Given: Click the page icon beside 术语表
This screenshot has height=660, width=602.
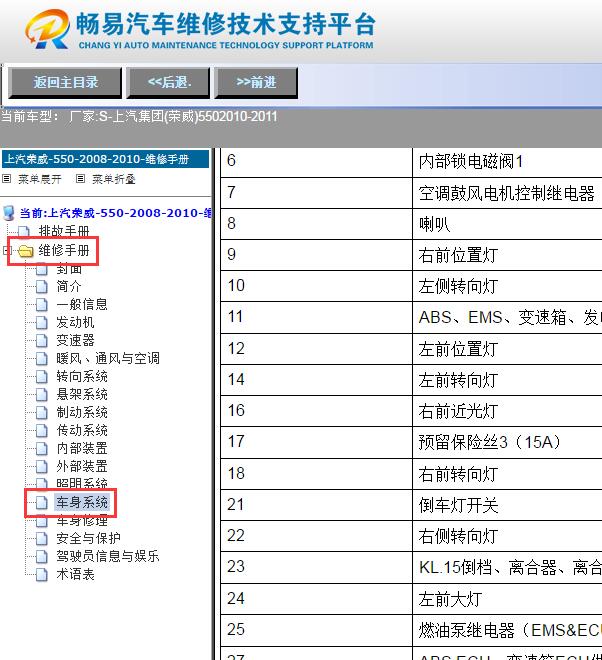Looking at the screenshot, I should [x=42, y=574].
